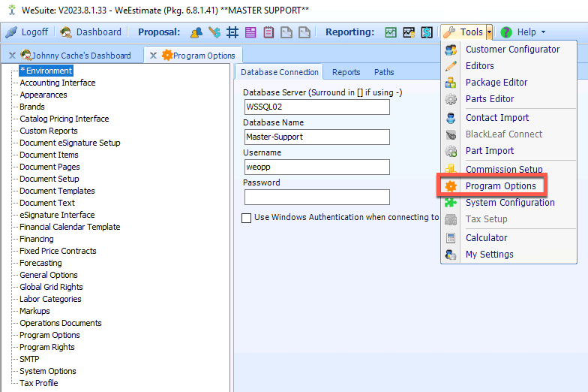Select Custom Reports tree item
This screenshot has height=392, width=588.
click(49, 131)
